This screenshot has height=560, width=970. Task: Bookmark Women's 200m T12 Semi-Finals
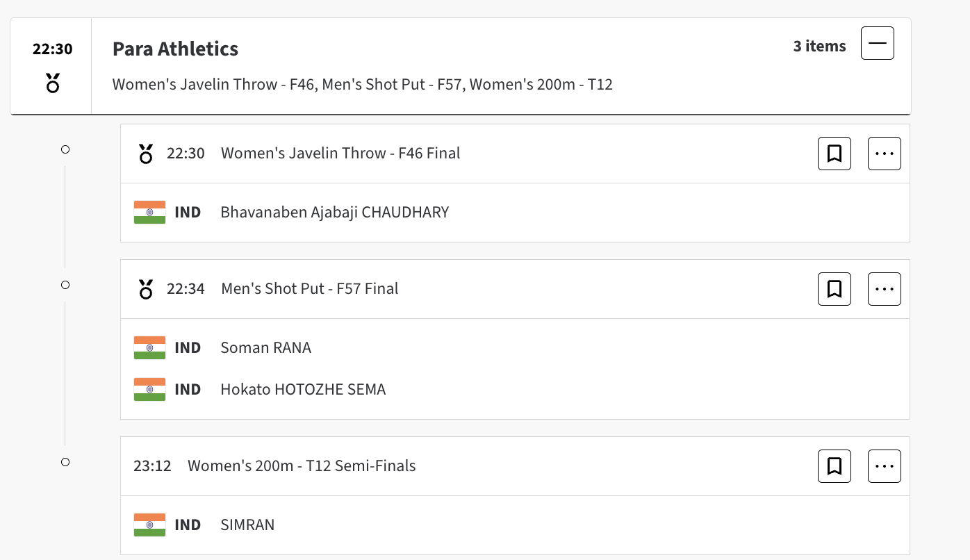click(x=835, y=466)
